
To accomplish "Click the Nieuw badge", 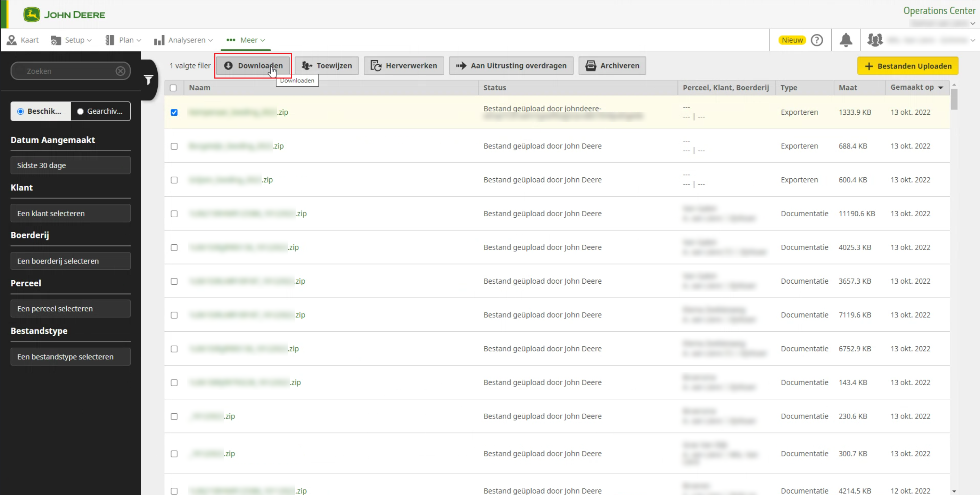I will click(792, 40).
